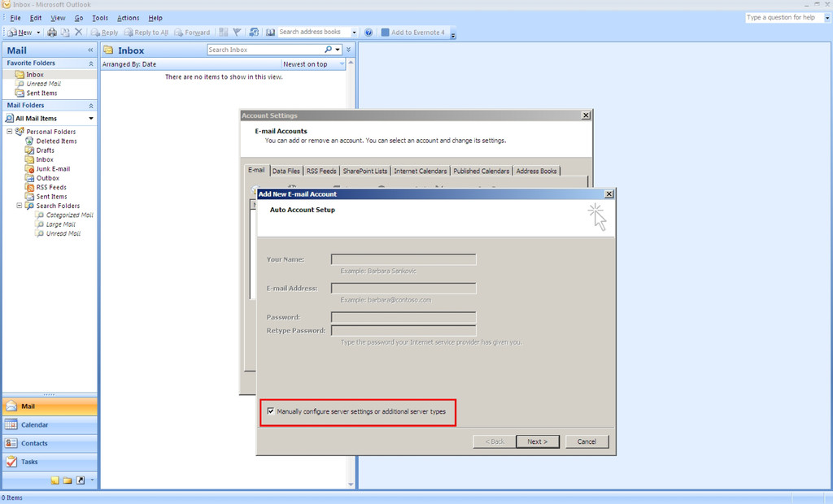Select the Categorized Mail search folder

click(69, 215)
